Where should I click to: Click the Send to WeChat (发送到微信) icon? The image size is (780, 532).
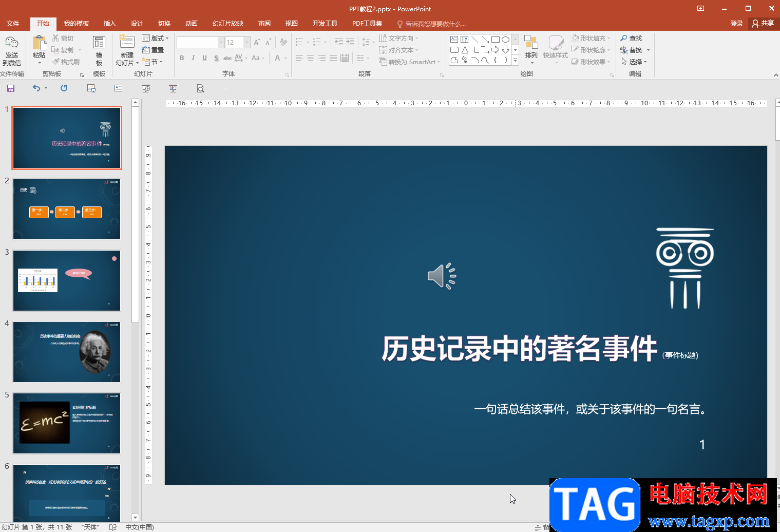pos(11,43)
